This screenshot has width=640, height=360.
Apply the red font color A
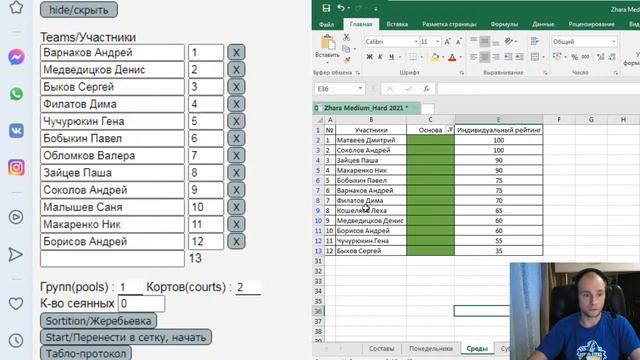(452, 57)
